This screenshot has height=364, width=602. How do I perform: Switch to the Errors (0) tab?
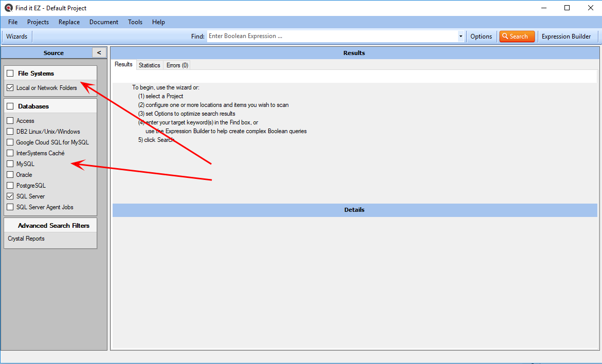pyautogui.click(x=177, y=65)
